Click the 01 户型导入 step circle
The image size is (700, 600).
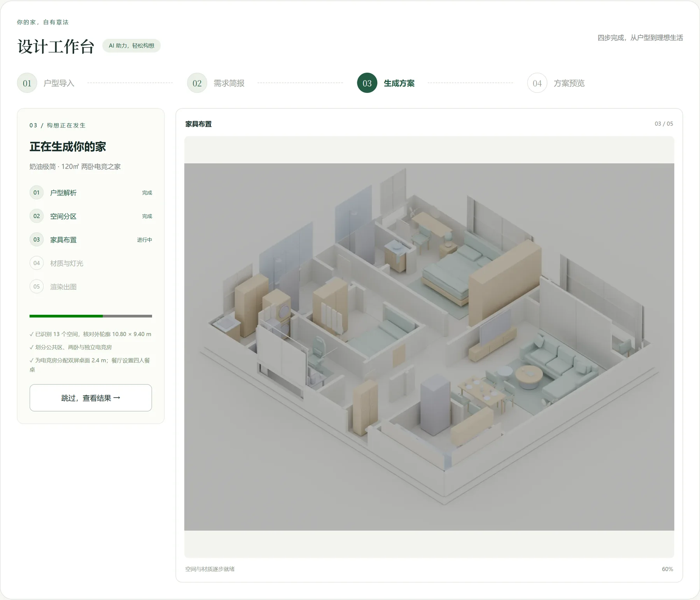tap(27, 83)
